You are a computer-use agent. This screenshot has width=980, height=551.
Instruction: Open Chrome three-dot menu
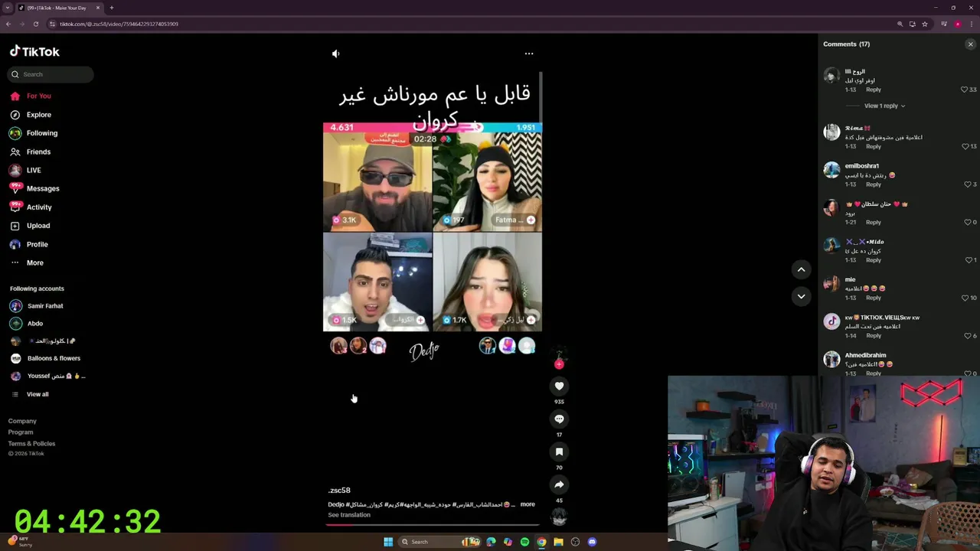pyautogui.click(x=971, y=24)
